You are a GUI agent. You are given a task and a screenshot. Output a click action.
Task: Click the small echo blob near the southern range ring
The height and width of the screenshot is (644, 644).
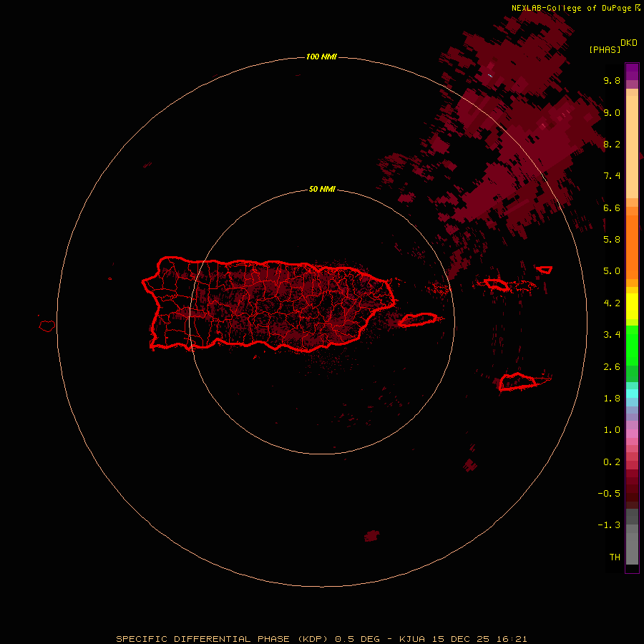click(x=371, y=535)
